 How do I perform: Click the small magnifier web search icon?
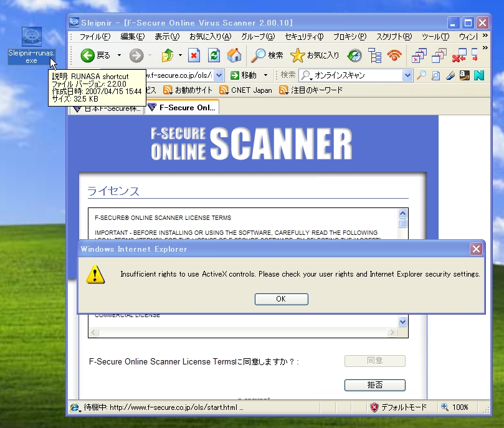tap(421, 75)
